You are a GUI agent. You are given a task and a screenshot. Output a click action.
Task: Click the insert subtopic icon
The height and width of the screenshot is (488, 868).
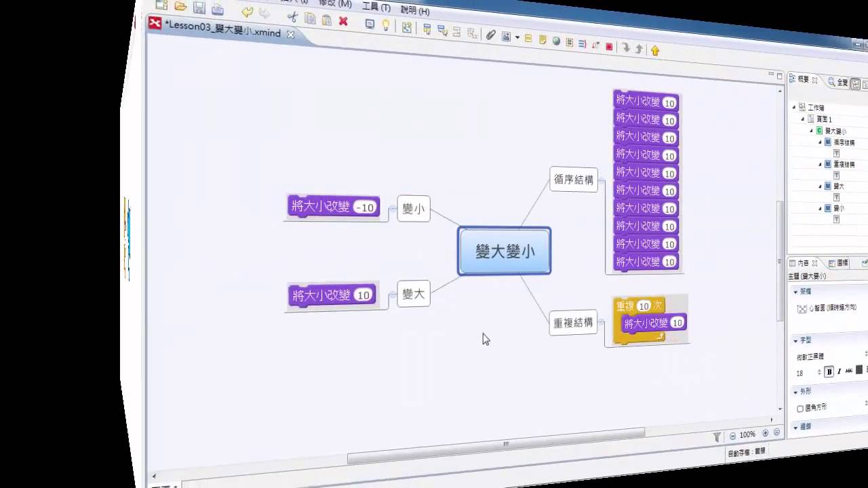point(442,30)
